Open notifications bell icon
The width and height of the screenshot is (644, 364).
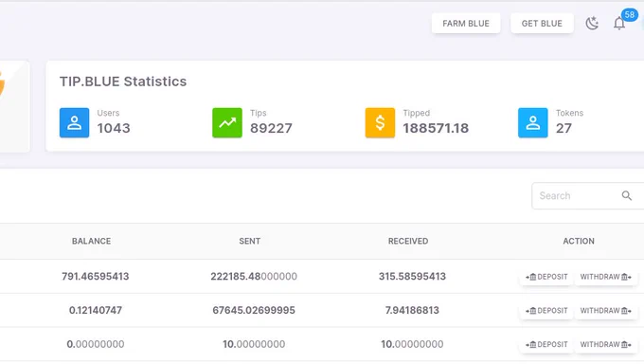(619, 24)
